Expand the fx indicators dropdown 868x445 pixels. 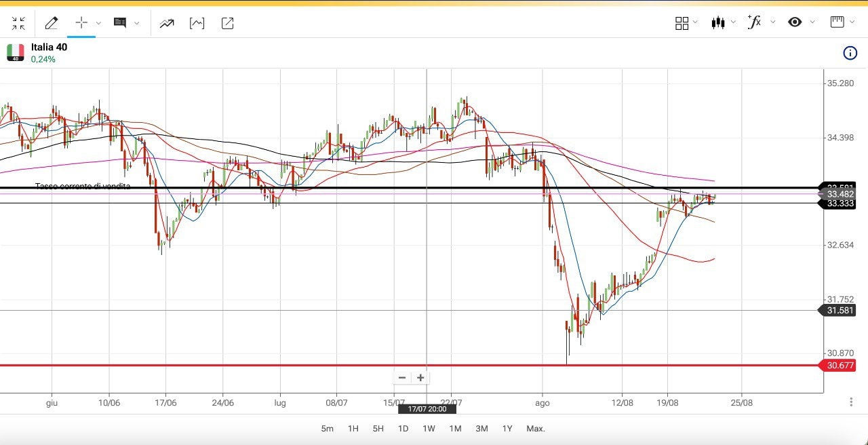point(772,22)
